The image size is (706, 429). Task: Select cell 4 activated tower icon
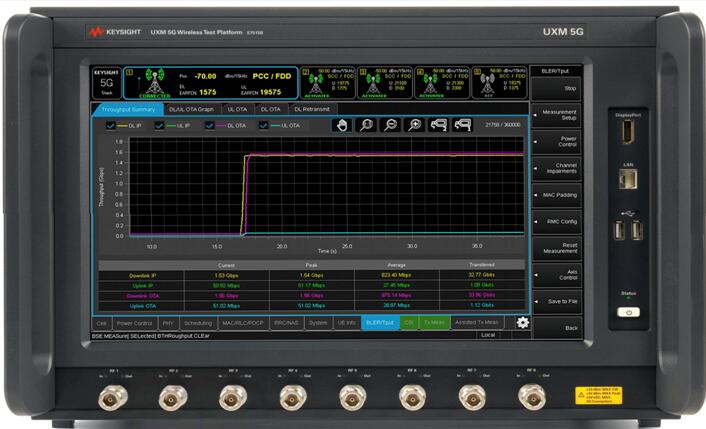click(x=430, y=81)
